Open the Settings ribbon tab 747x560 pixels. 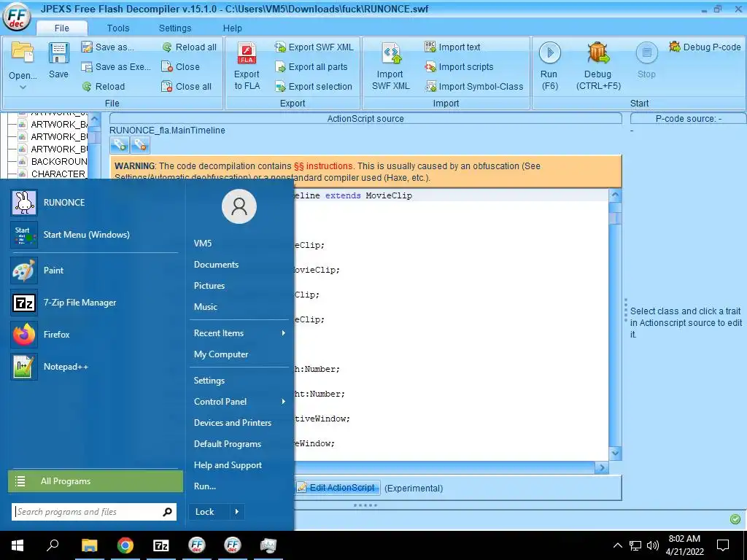[175, 28]
